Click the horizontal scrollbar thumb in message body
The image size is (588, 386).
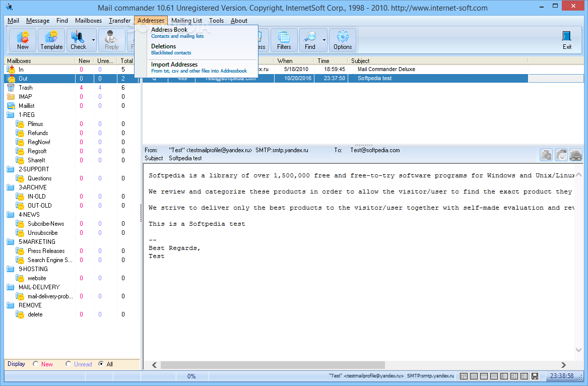(273, 365)
